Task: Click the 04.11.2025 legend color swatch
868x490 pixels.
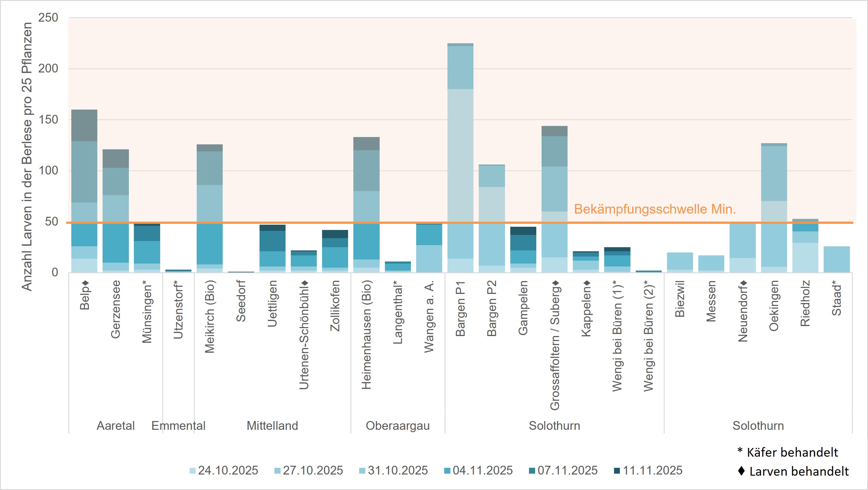Action: pos(447,471)
